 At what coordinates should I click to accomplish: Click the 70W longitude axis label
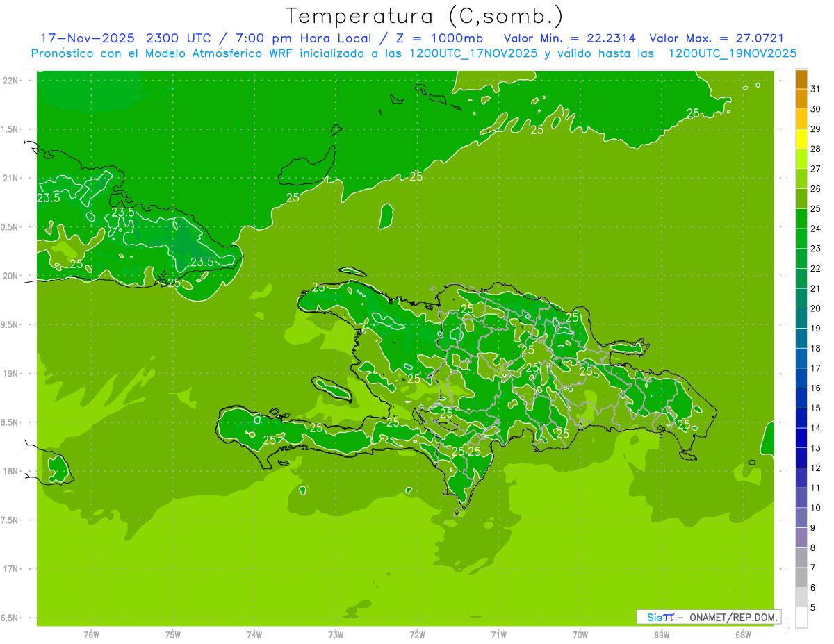tap(580, 634)
